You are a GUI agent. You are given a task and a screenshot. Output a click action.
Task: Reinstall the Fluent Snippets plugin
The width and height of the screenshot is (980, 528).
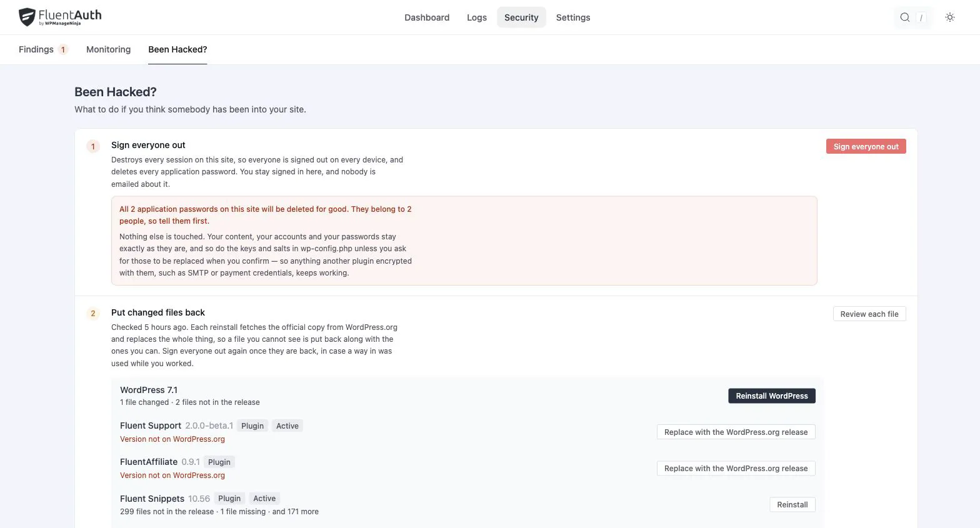coord(792,504)
